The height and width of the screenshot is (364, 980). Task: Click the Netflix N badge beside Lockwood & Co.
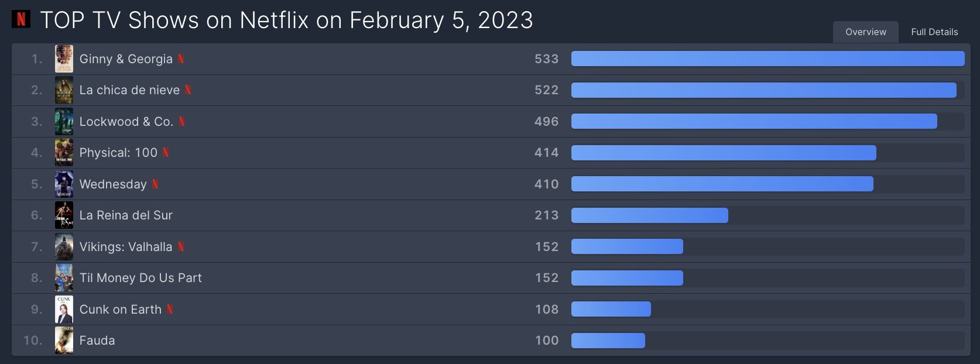pyautogui.click(x=181, y=121)
